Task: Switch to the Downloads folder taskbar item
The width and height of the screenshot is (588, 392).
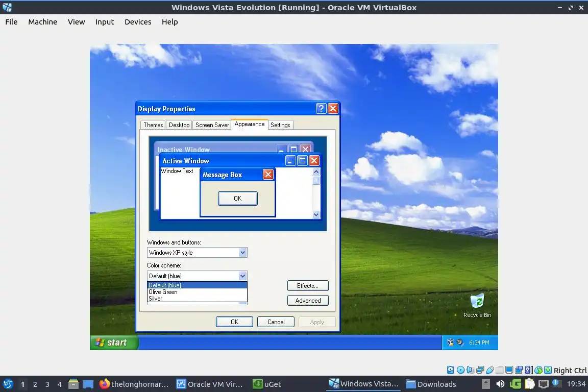Action: click(431, 384)
